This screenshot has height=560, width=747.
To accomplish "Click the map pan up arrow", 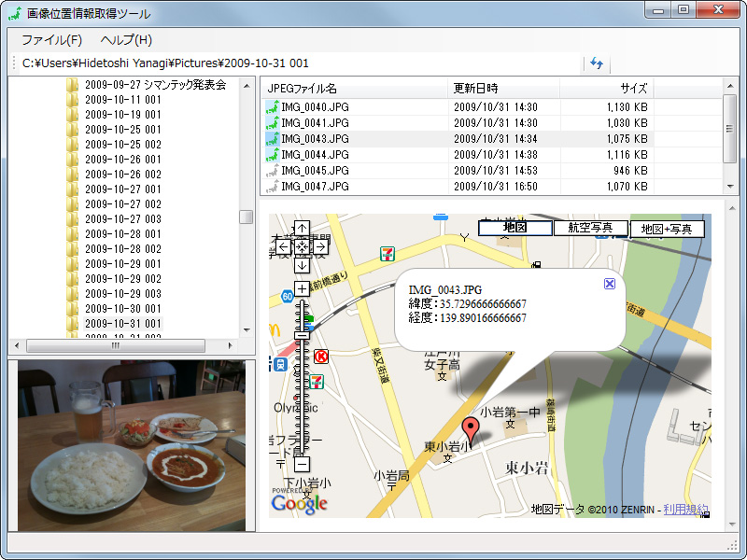I will [x=301, y=228].
